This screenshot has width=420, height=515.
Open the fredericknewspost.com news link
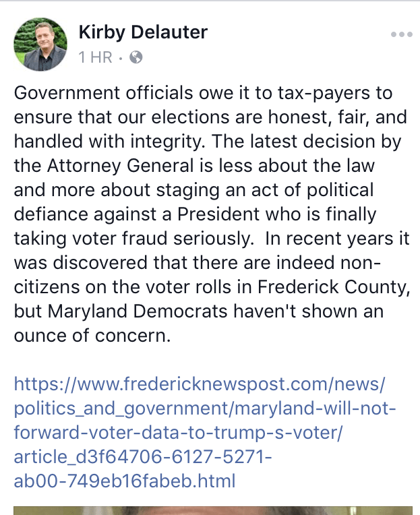199,385
